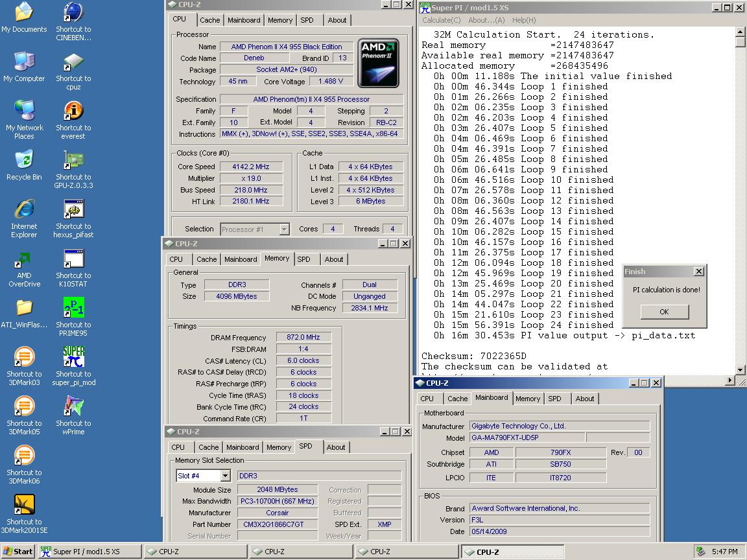747x560 pixels.
Task: Switch to CPU tab in CPU-Z motherboard window
Action: coord(427,399)
